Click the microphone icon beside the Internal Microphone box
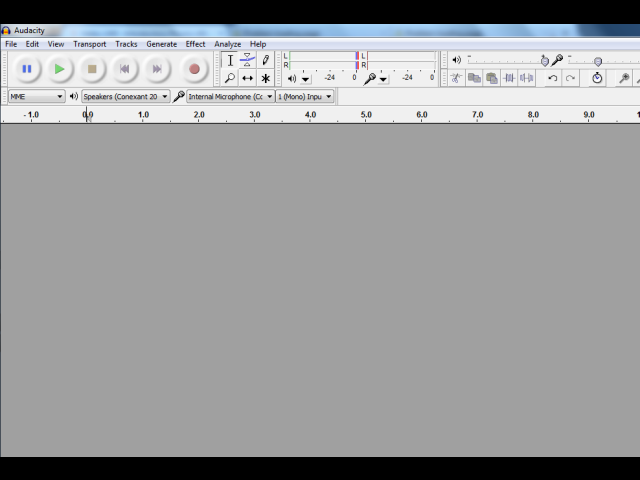The width and height of the screenshot is (640, 480). click(x=178, y=96)
